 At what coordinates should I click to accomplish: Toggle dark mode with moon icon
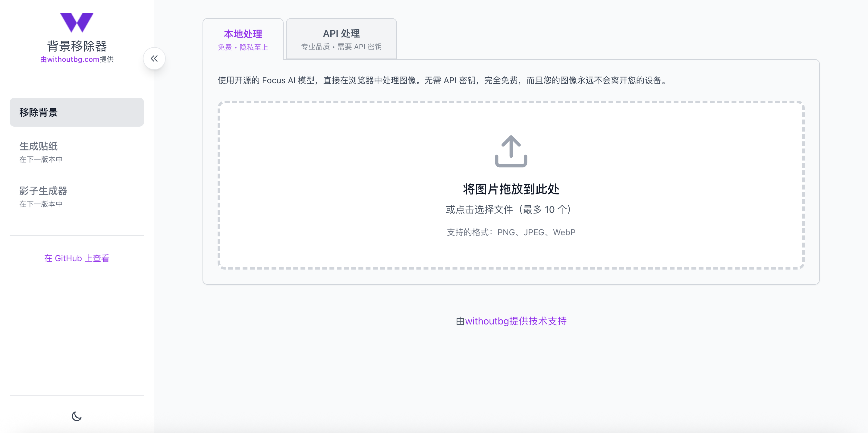(x=77, y=416)
